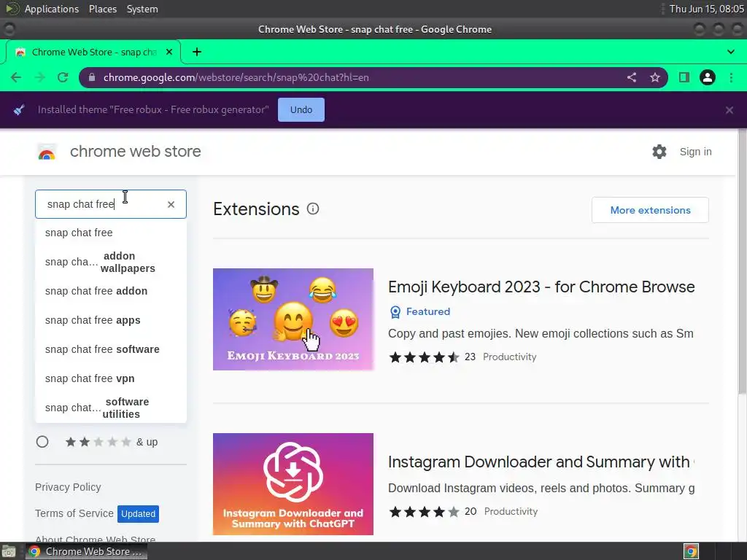This screenshot has width=747, height=560.
Task: Click Chrome icon in bottom panel tray
Action: coord(692,551)
